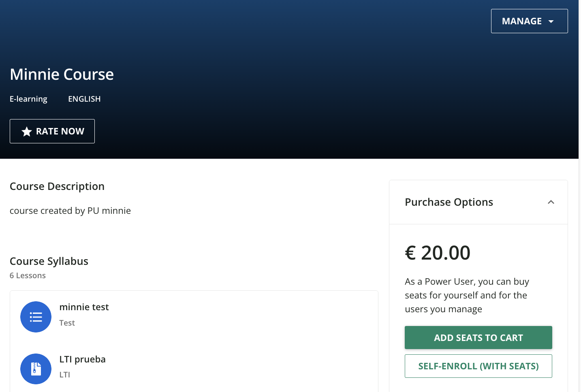Open the LTI prueba lesson title

point(82,359)
